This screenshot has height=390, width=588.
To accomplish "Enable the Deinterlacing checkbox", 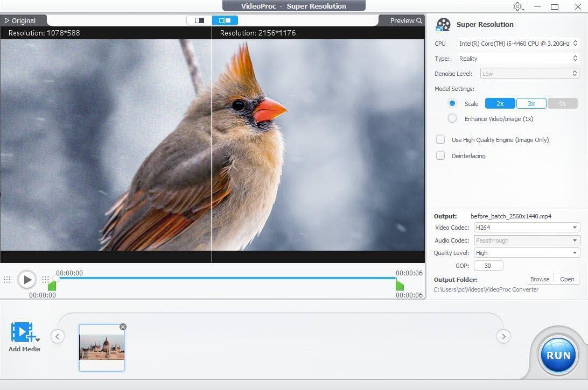I will [440, 155].
